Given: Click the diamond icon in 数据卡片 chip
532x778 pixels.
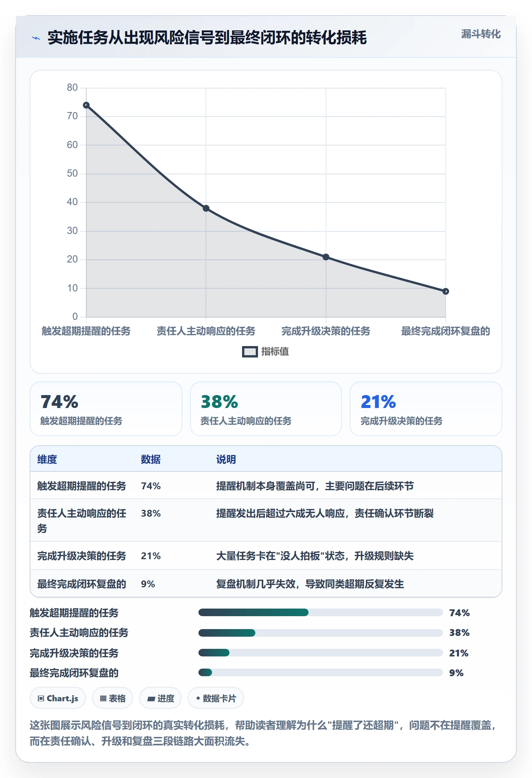Looking at the screenshot, I should [x=198, y=698].
